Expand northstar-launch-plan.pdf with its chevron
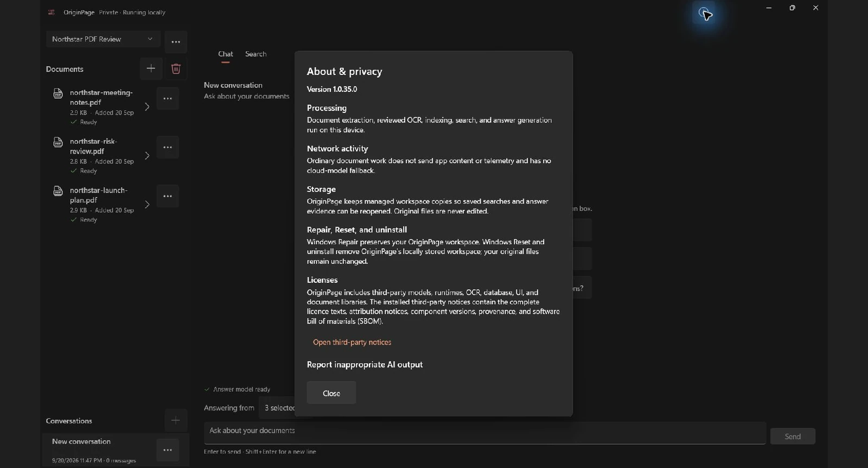Image resolution: width=868 pixels, height=468 pixels. tap(147, 205)
